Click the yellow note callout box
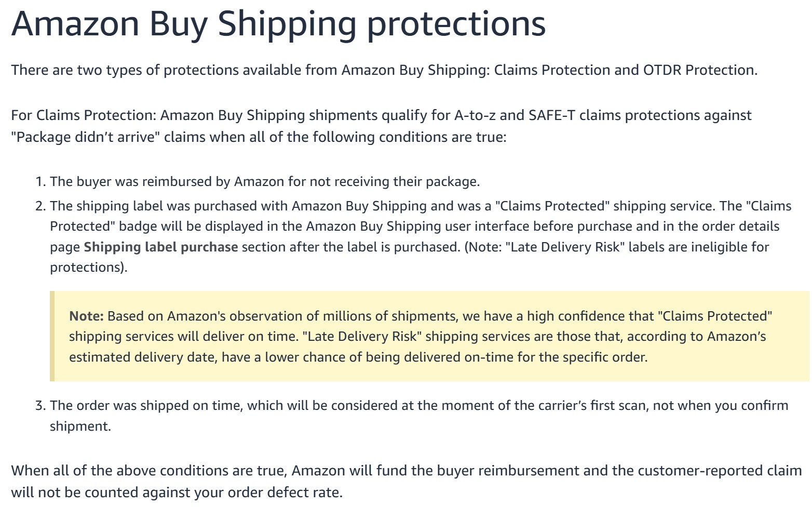This screenshot has width=812, height=518. coord(429,336)
